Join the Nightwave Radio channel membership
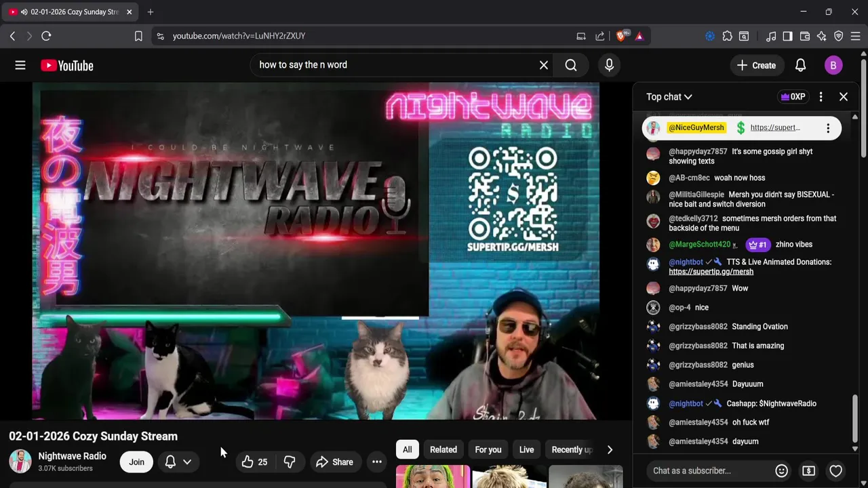 [136, 462]
